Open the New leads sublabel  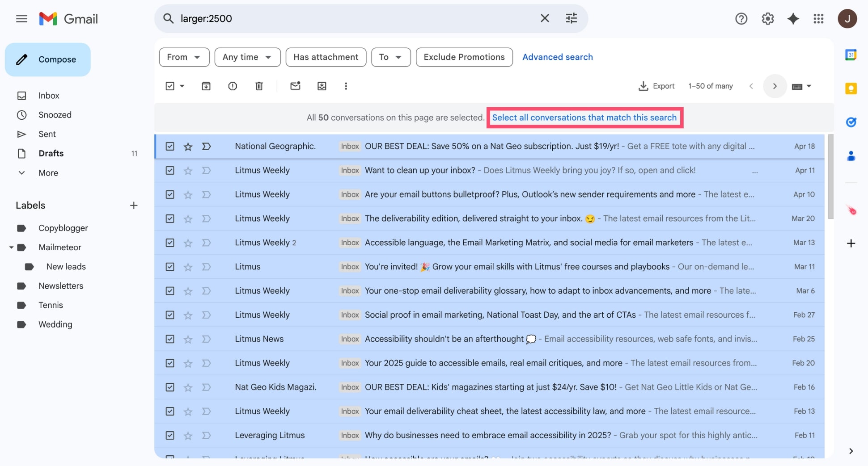coord(66,267)
